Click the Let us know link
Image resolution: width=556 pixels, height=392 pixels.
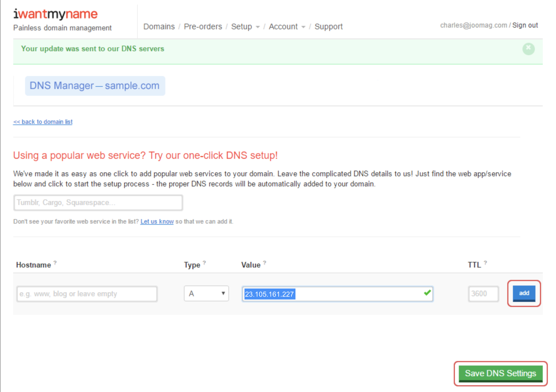(x=157, y=221)
